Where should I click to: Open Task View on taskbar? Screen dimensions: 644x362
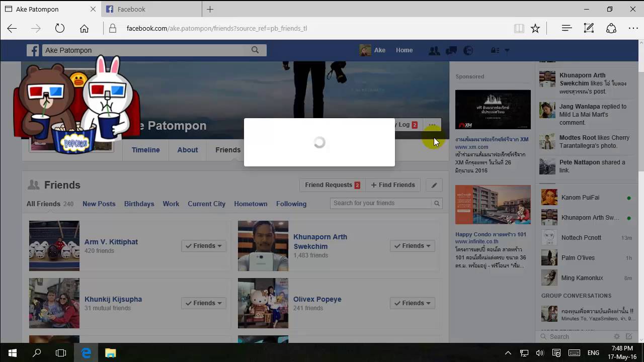(61, 353)
